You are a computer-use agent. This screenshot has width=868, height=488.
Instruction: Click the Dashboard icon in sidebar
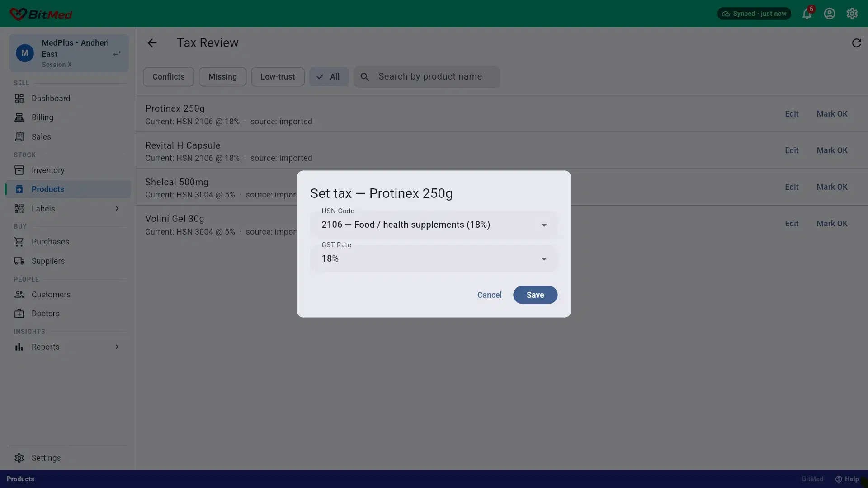pos(19,99)
